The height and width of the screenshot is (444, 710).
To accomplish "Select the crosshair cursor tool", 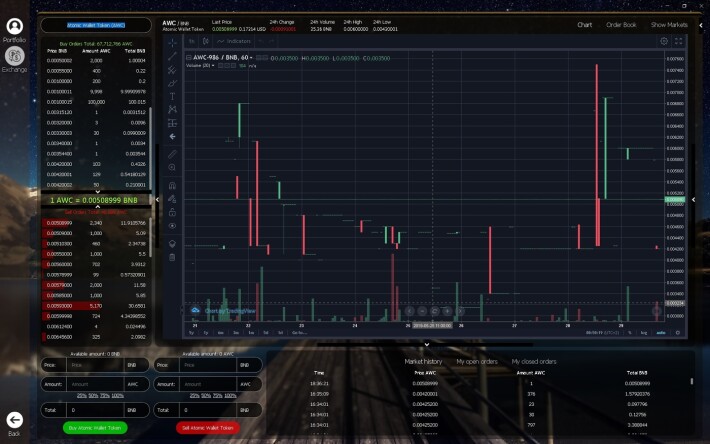I will point(173,43).
